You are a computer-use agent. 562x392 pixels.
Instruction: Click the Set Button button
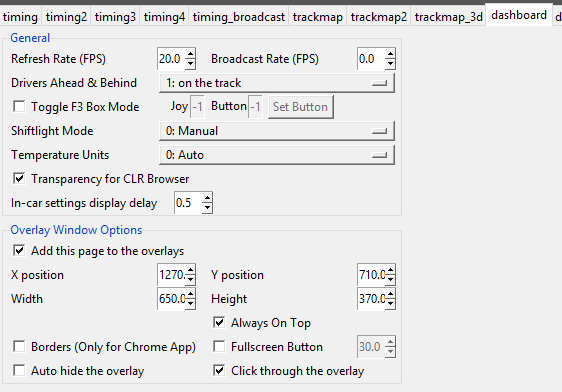pyautogui.click(x=300, y=107)
